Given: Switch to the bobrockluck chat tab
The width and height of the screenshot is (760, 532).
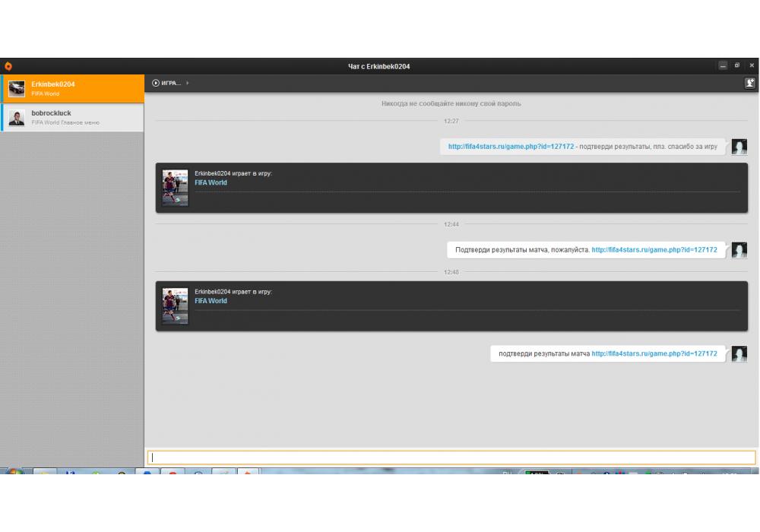Looking at the screenshot, I should click(72, 117).
